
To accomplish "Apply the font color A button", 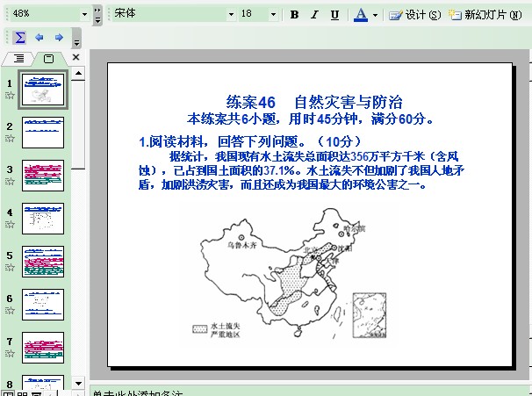I will [x=360, y=15].
